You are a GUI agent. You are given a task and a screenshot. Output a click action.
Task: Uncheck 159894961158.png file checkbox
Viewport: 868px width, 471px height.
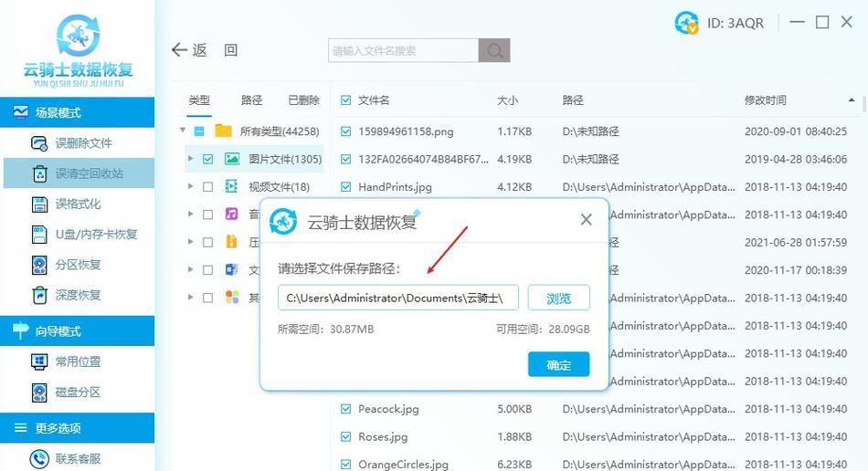pos(346,131)
